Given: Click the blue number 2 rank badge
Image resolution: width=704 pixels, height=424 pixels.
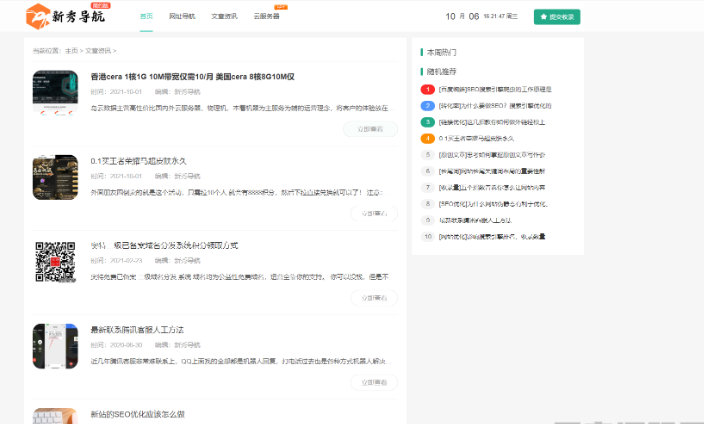Looking at the screenshot, I should (427, 106).
